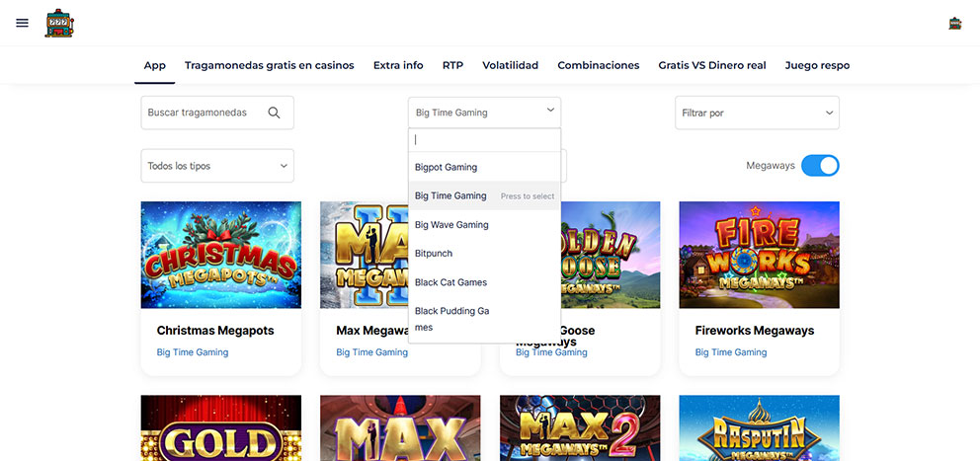Switch to the RTP tab
This screenshot has height=461, width=980.
(452, 65)
